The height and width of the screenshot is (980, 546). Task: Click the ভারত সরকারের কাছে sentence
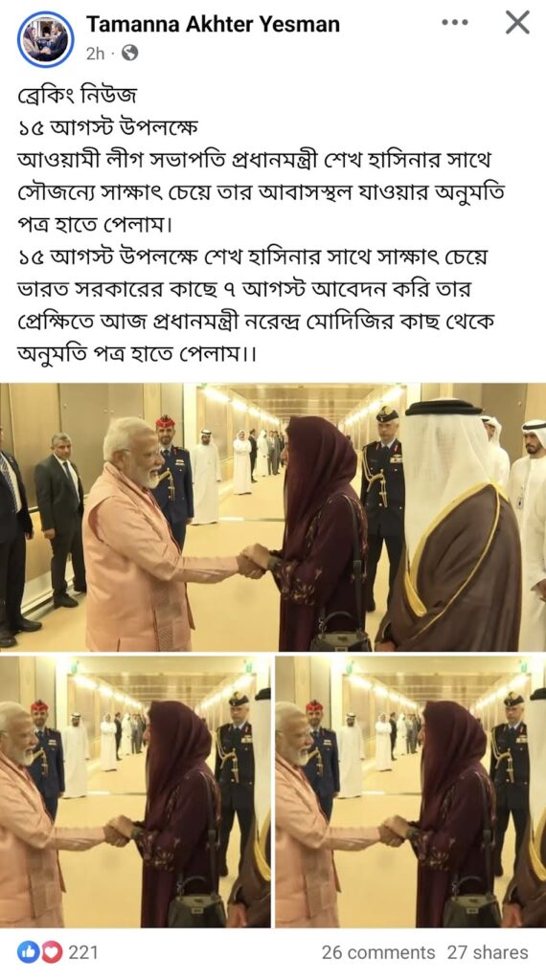(x=247, y=289)
